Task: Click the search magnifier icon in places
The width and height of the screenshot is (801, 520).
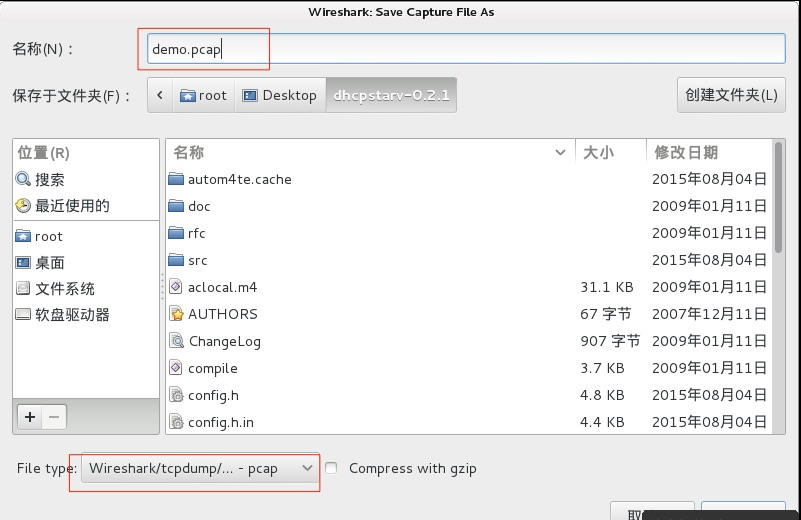Action: click(23, 179)
